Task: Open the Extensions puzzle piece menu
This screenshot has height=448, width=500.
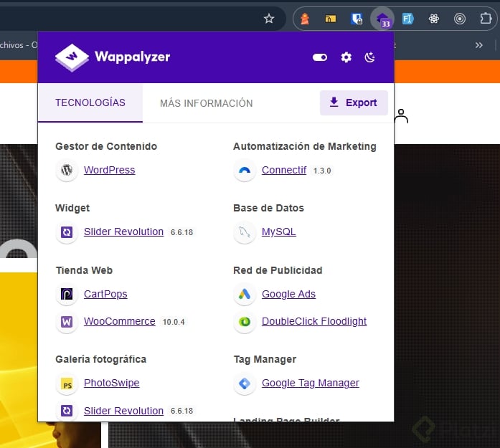Action: click(486, 19)
